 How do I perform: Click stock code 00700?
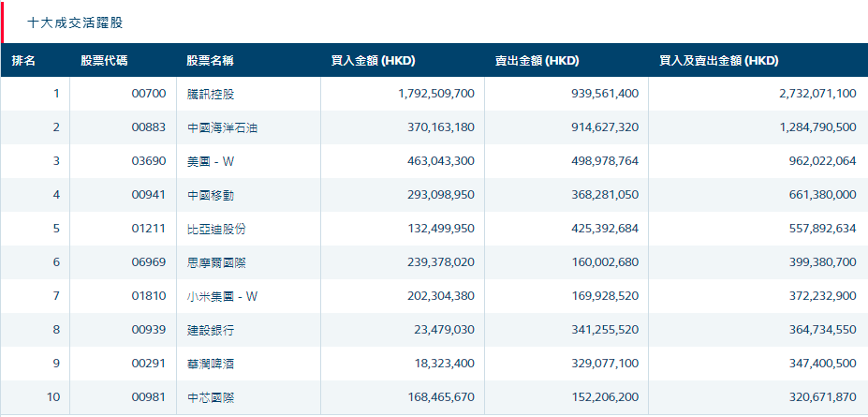tap(149, 94)
